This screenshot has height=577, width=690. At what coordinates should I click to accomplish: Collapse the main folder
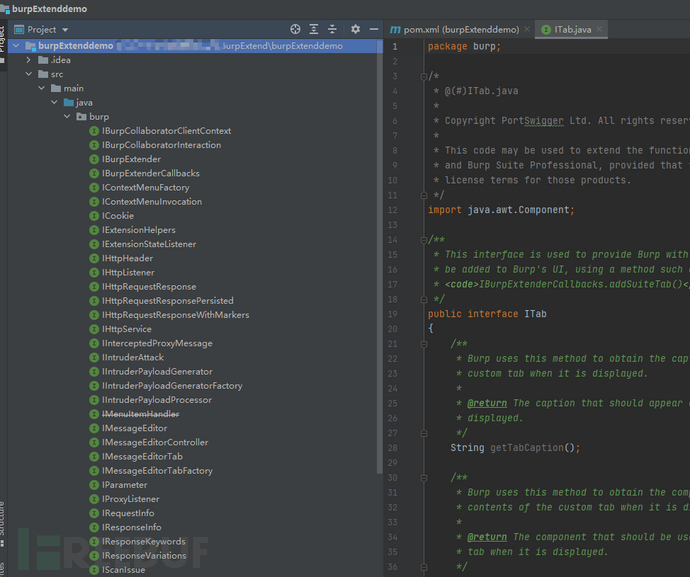[x=41, y=88]
